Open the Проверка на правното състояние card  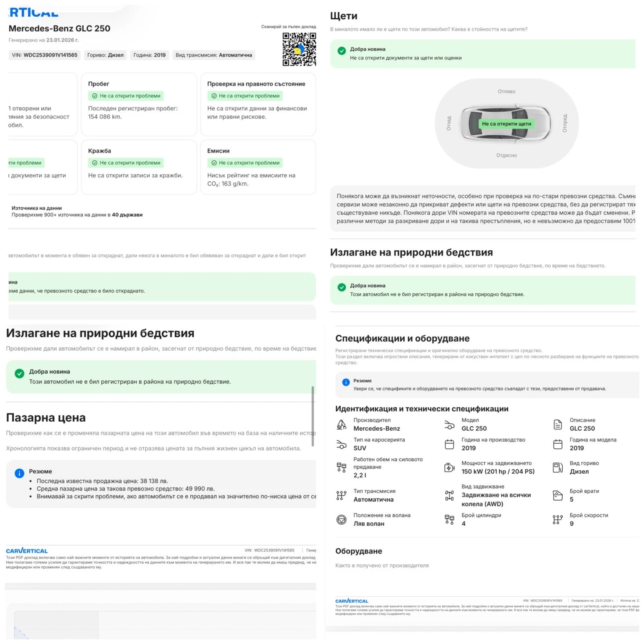pos(258,104)
